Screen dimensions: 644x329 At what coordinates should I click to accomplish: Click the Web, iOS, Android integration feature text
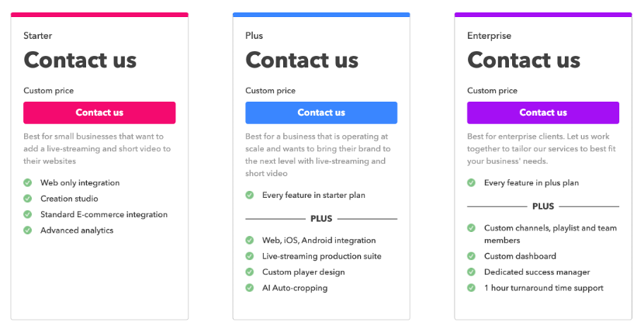click(319, 241)
